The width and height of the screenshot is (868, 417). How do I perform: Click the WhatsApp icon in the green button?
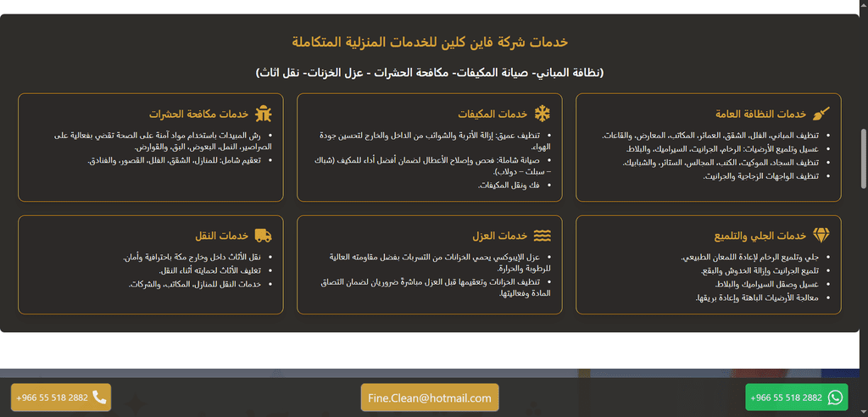click(x=835, y=397)
